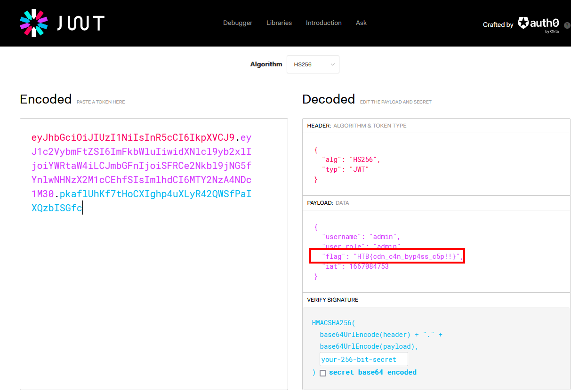Click the "iat" timestamp value in payload
571x392 pixels.
click(x=369, y=266)
